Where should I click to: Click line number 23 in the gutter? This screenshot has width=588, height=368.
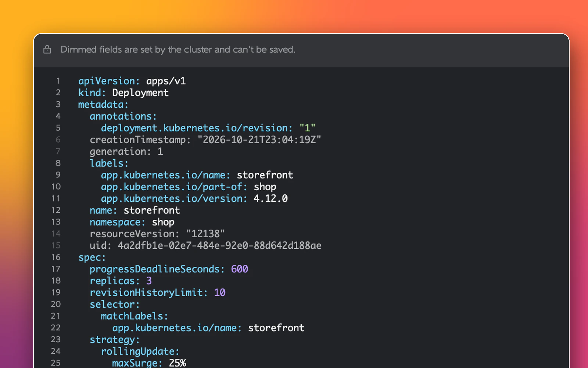(x=56, y=340)
